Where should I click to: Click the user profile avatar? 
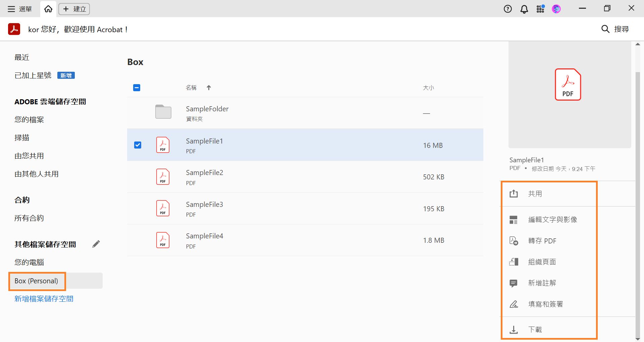coord(556,9)
